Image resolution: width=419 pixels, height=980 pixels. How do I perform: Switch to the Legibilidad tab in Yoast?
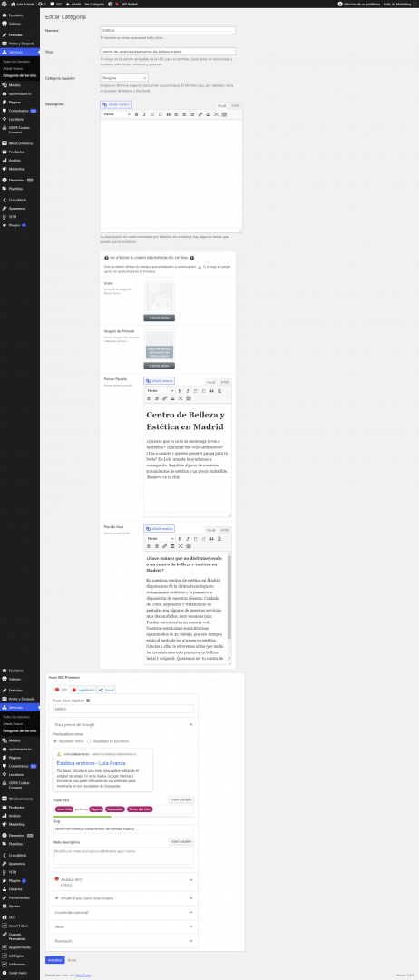(x=83, y=690)
